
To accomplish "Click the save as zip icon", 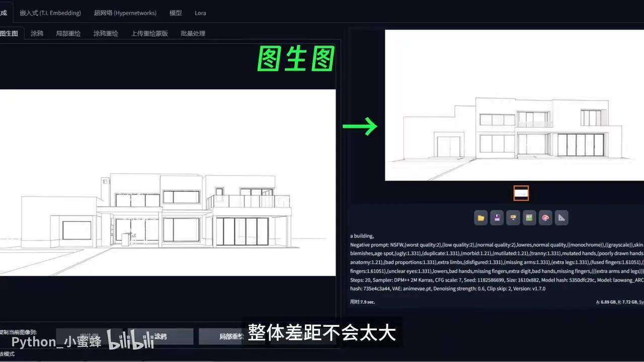I will click(x=513, y=217).
